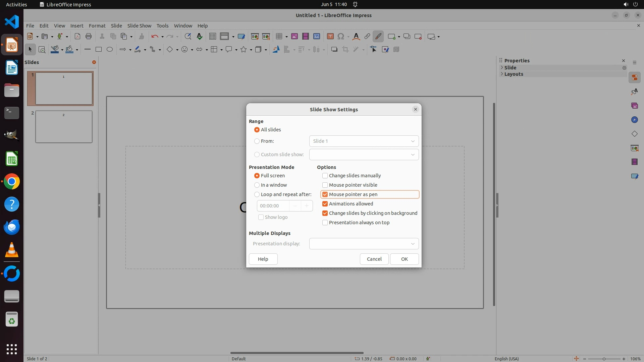Viewport: 644px width, 362px height.
Task: Click the Help button in dialog
Action: (x=263, y=259)
